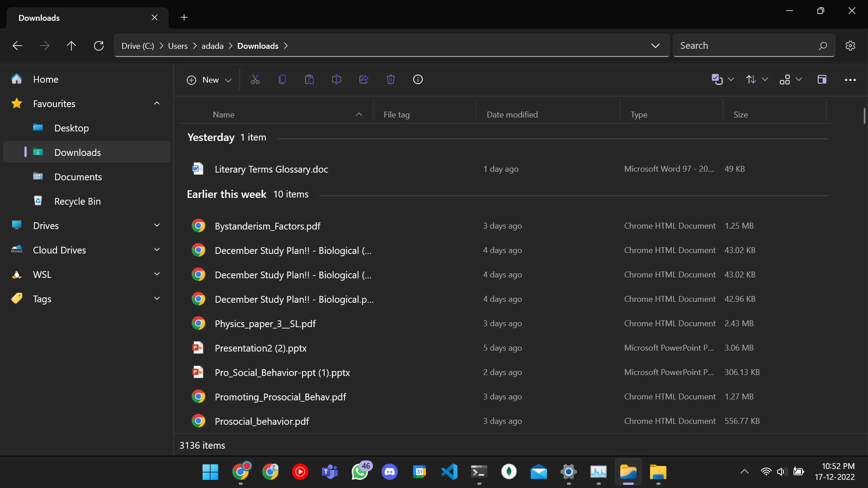Click the Copy icon in the toolbar
Screen dimensions: 868x488
click(x=282, y=79)
